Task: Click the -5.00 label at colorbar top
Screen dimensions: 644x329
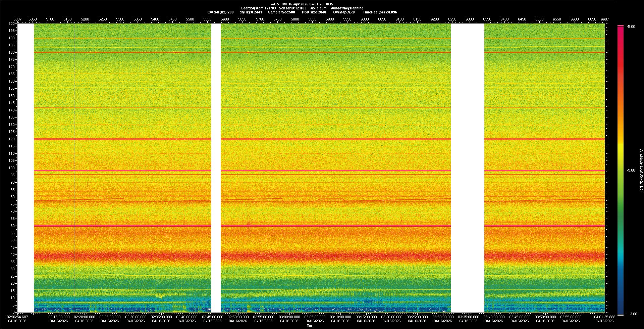Action: (x=631, y=27)
